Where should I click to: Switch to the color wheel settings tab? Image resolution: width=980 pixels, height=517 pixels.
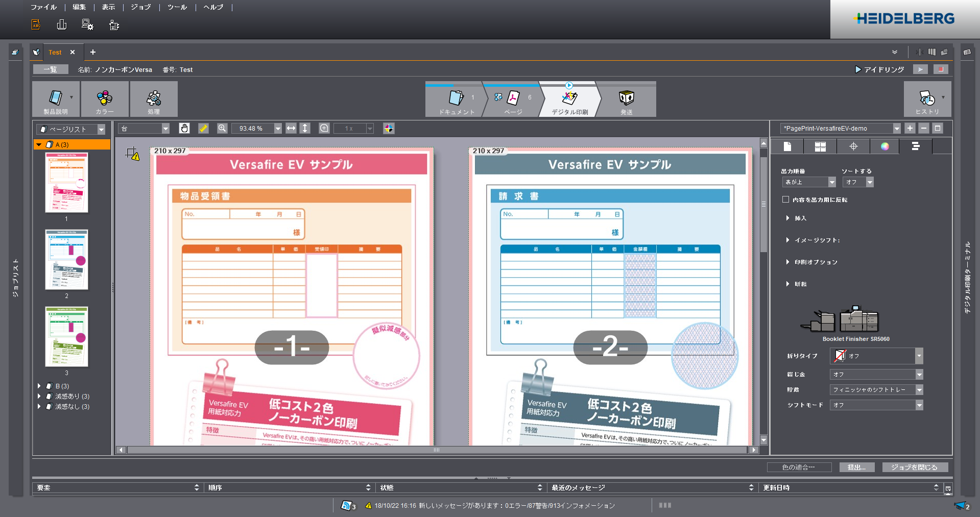(885, 147)
